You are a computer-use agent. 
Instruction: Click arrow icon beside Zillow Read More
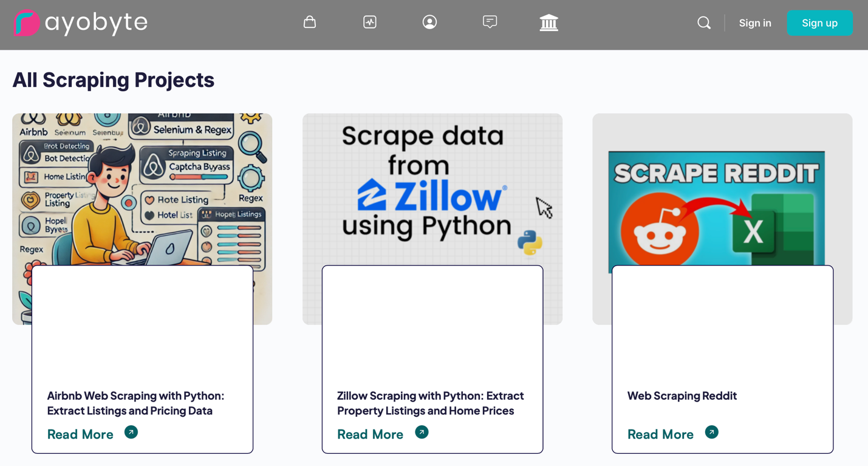(x=422, y=432)
